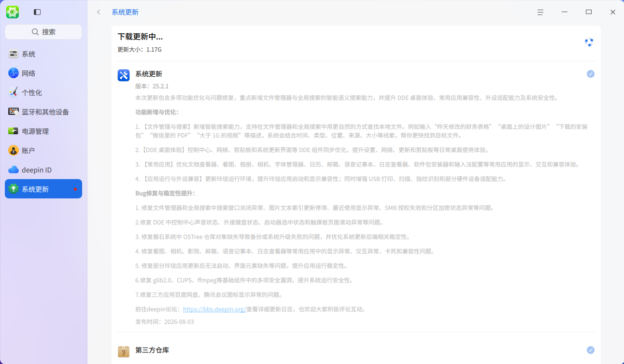Click the 账户 user icon

coord(14,151)
